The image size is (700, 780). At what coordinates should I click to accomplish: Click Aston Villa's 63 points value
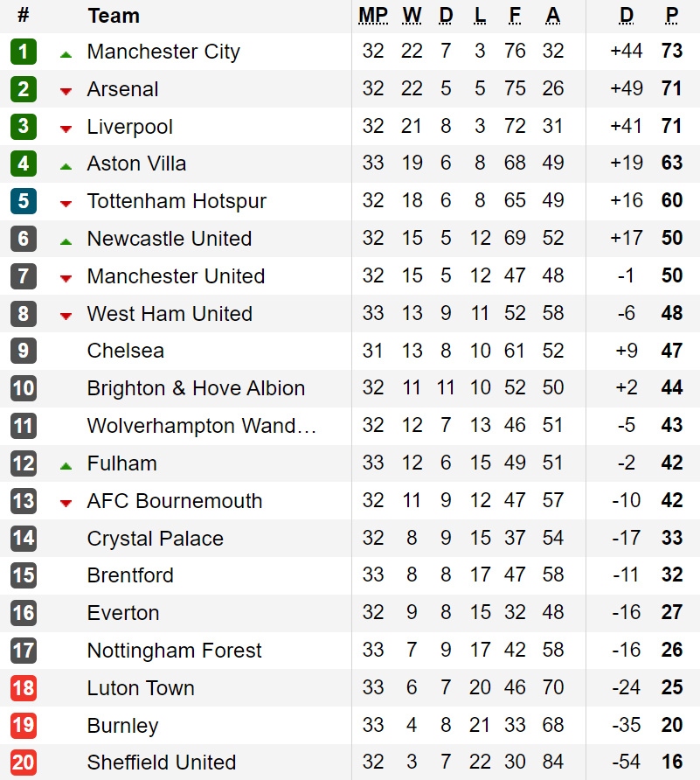[x=672, y=163]
